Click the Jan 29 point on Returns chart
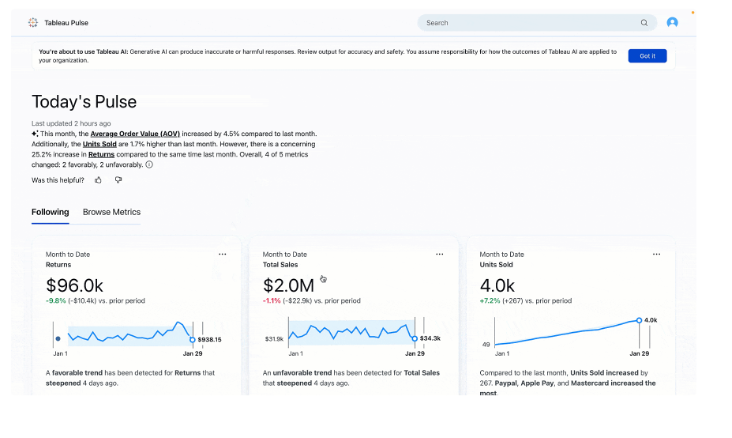Screen dimensions: 732x438 coord(193,339)
